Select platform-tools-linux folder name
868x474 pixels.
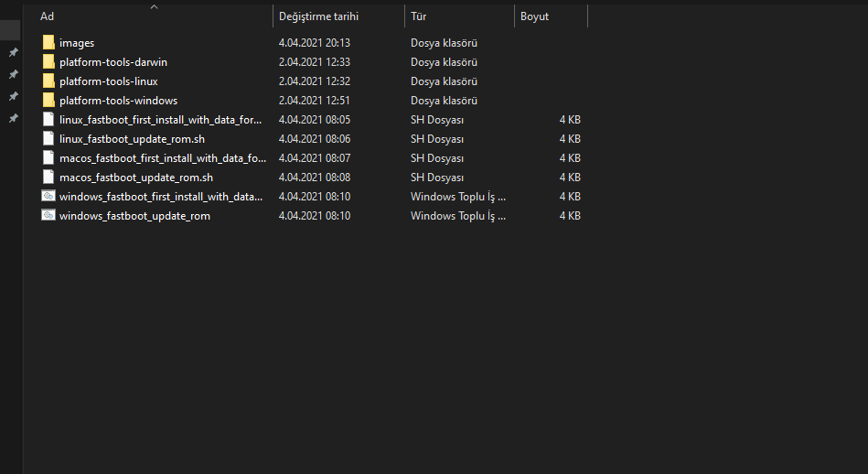tap(109, 81)
